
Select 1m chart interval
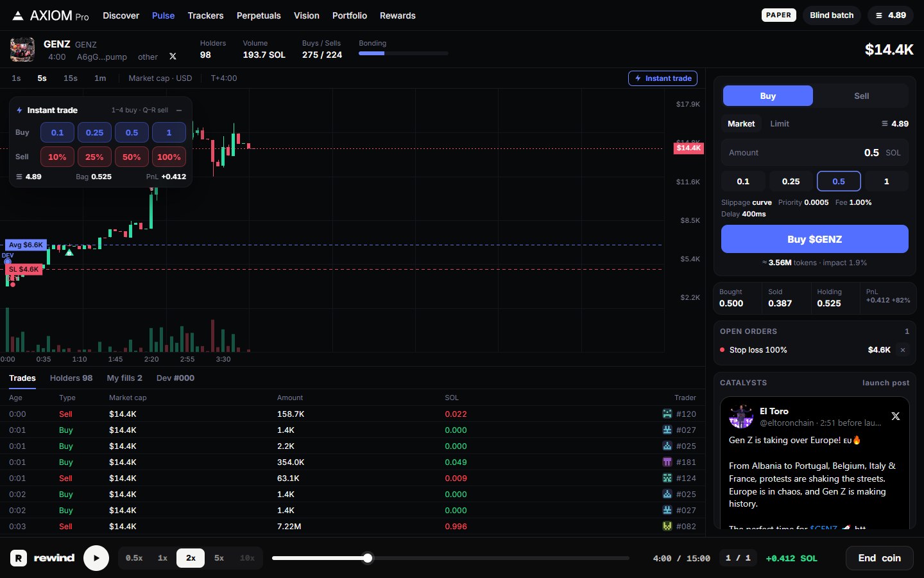100,78
